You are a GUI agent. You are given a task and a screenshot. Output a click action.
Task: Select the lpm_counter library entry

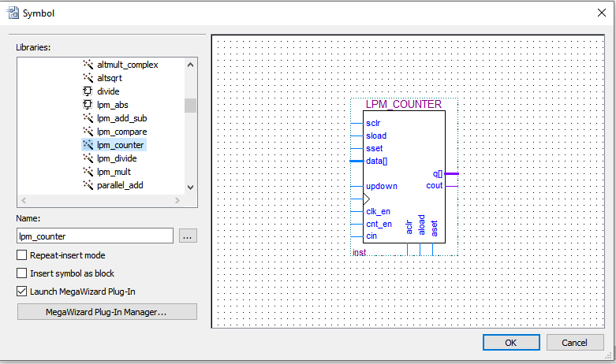click(x=121, y=145)
